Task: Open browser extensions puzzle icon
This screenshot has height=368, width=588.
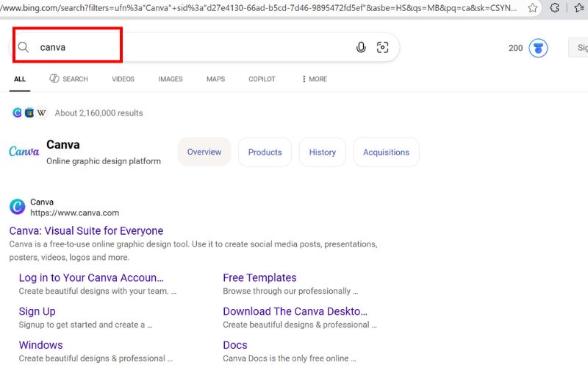Action: [x=555, y=8]
